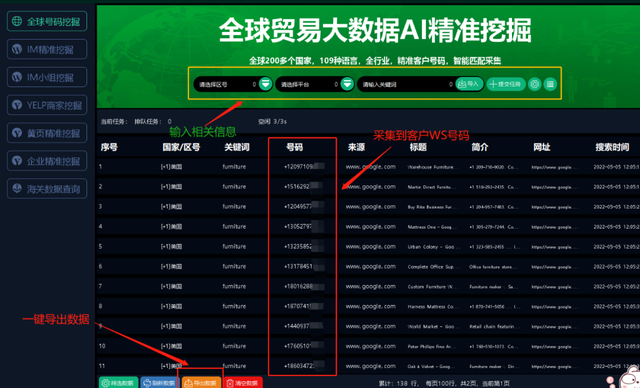Click the google URL cell in row 3
Image resolution: width=640 pixels, height=388 pixels.
tap(555, 207)
